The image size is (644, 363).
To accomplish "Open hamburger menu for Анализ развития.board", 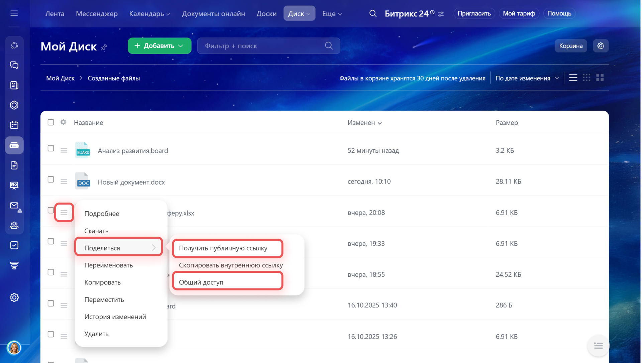I will tap(64, 150).
